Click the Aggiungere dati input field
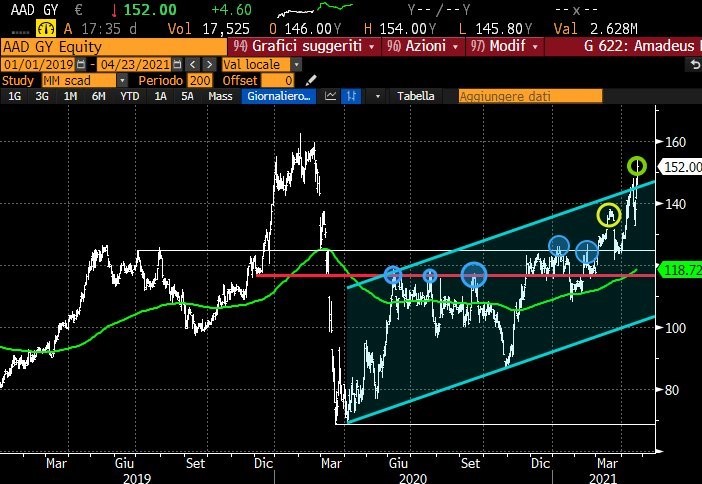The width and height of the screenshot is (702, 484). pyautogui.click(x=530, y=96)
